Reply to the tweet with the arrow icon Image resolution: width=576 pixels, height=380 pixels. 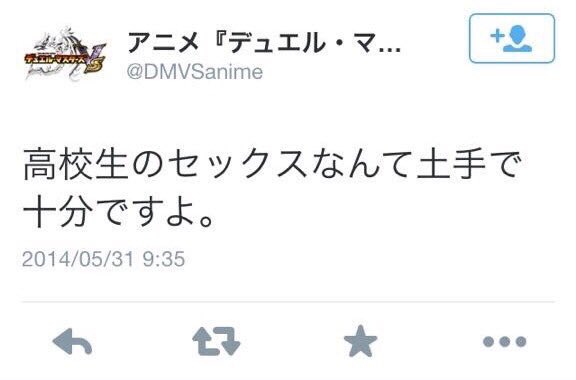click(72, 342)
